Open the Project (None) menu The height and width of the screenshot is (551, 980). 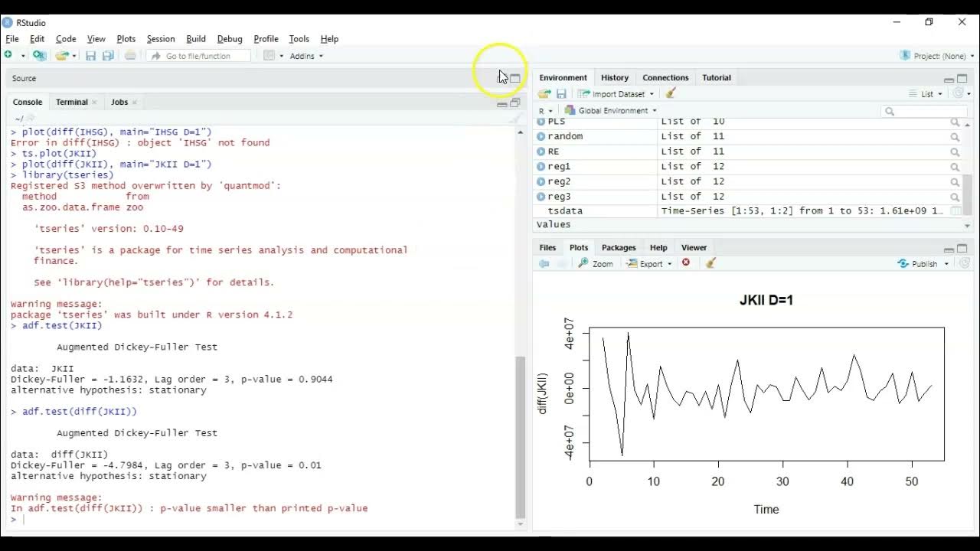[x=939, y=56]
